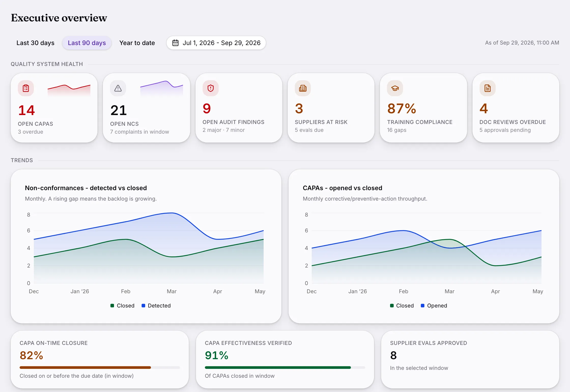Click the audit findings shield icon

(210, 88)
